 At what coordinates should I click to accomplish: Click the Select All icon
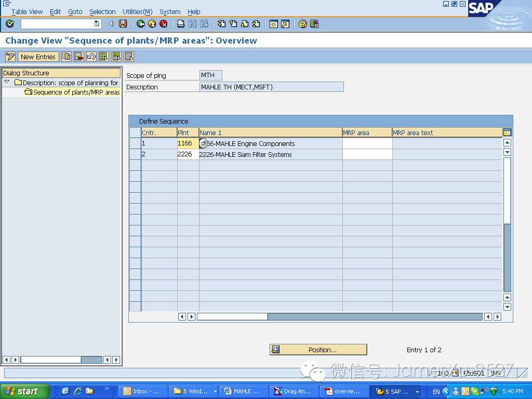coord(104,56)
